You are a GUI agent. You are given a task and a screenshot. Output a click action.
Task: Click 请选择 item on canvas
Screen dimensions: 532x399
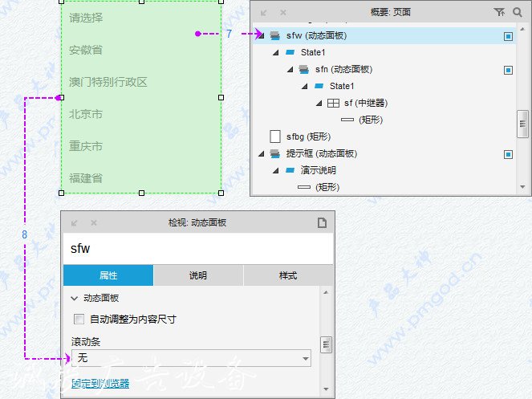click(x=86, y=18)
